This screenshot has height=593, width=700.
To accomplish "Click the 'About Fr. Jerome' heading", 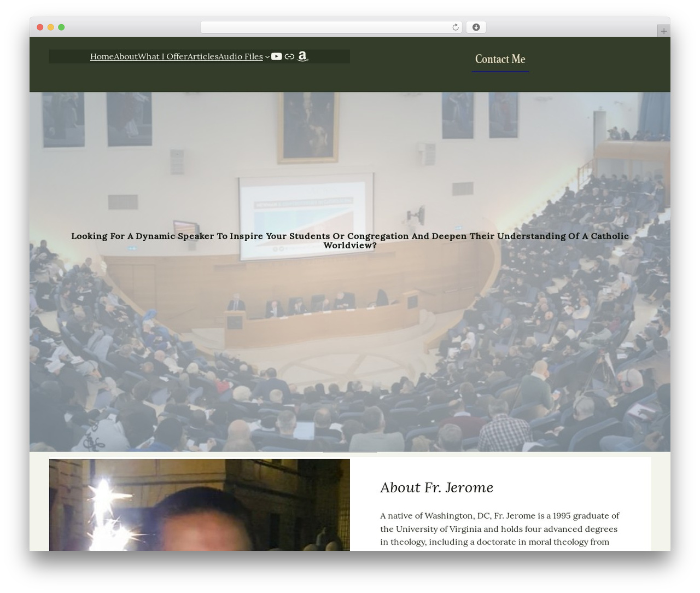I will tap(437, 487).
